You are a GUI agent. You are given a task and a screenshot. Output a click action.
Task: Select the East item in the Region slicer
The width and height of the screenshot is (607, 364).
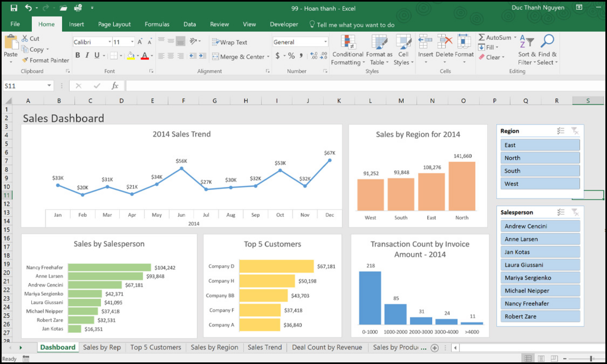click(540, 145)
